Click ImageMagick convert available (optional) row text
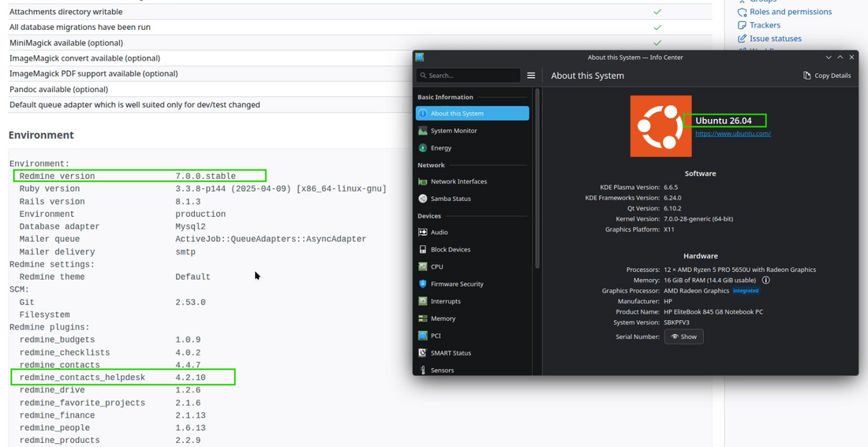Viewport: 868px width, 447px height. (x=84, y=58)
